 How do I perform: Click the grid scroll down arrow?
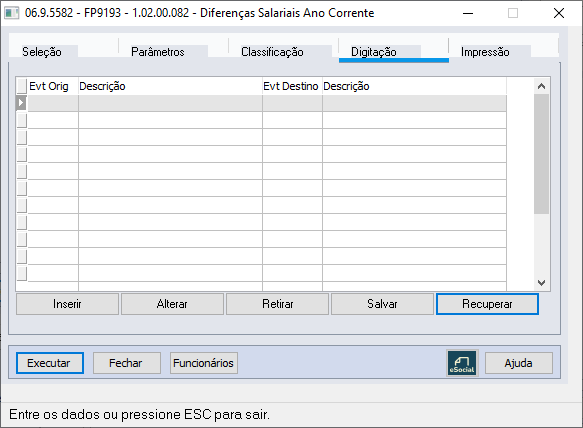click(x=541, y=283)
